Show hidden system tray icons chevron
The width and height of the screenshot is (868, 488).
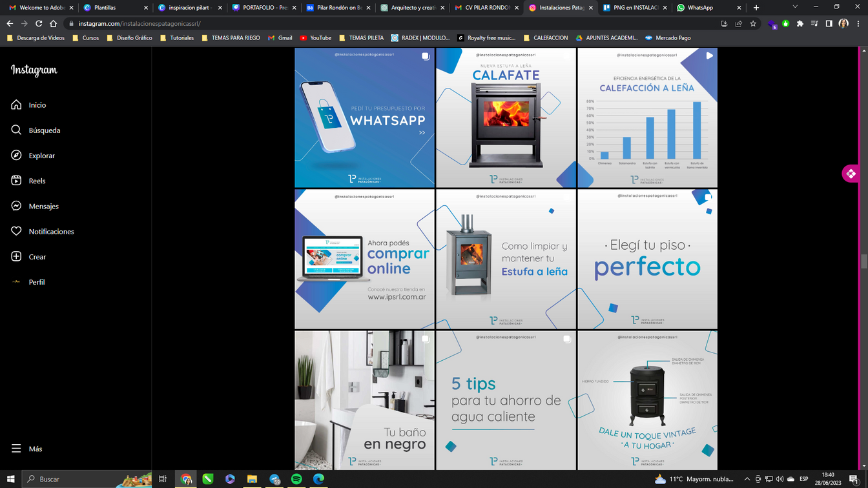[747, 479]
